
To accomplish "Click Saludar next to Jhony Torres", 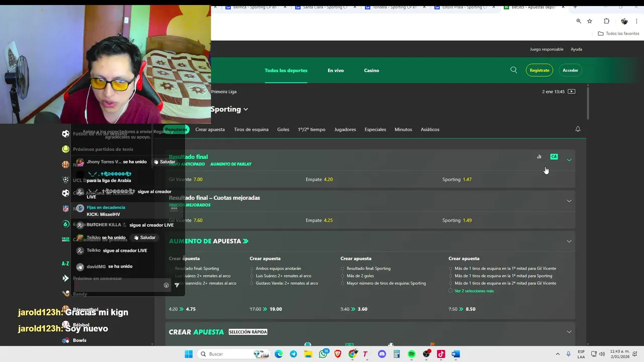I will [x=165, y=162].
